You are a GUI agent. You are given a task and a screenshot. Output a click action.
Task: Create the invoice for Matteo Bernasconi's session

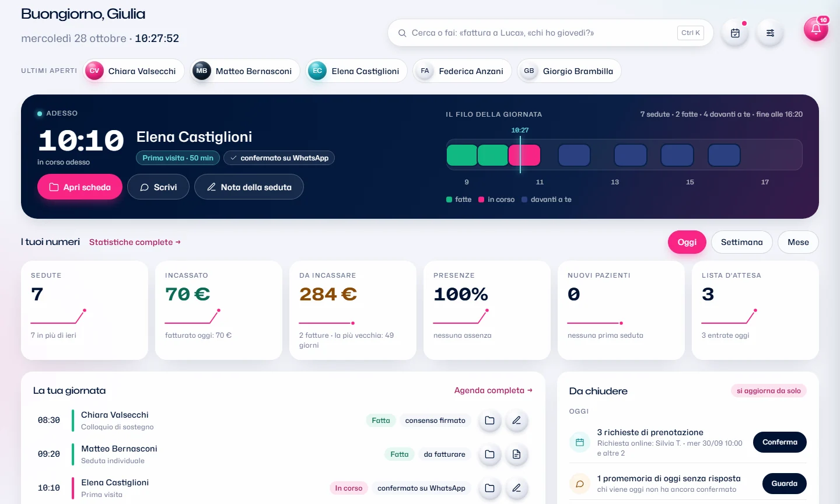pos(516,454)
